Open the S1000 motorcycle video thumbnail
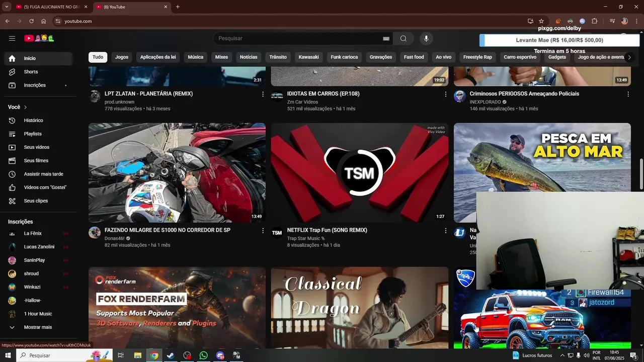This screenshot has width=644, height=362. point(177,173)
